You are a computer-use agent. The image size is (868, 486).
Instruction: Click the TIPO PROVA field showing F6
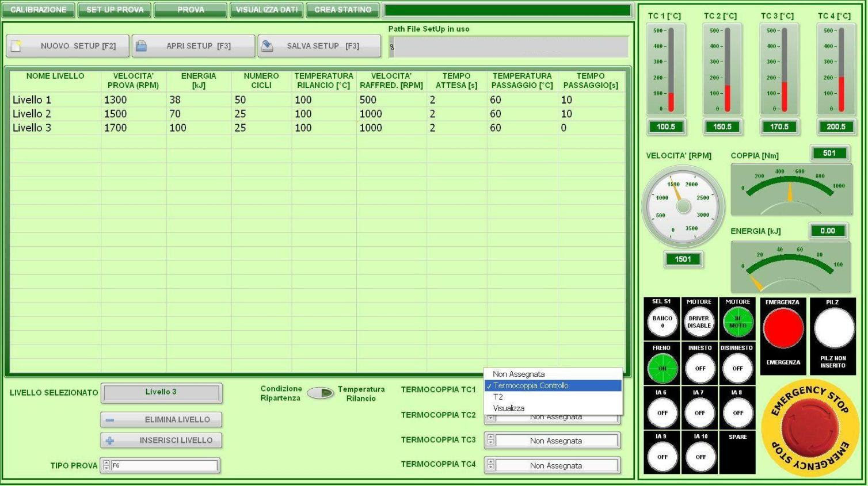[x=165, y=465]
